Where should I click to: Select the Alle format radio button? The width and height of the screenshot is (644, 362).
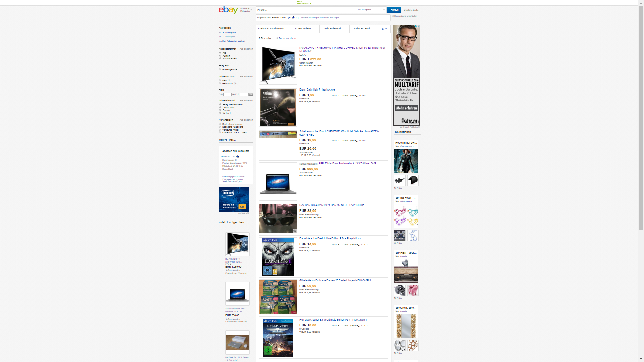[x=220, y=53]
